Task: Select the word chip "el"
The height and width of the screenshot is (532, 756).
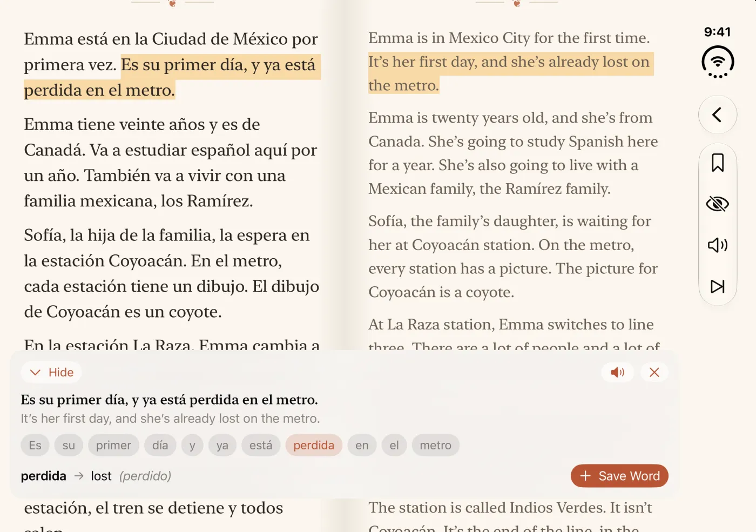Action: coord(394,445)
